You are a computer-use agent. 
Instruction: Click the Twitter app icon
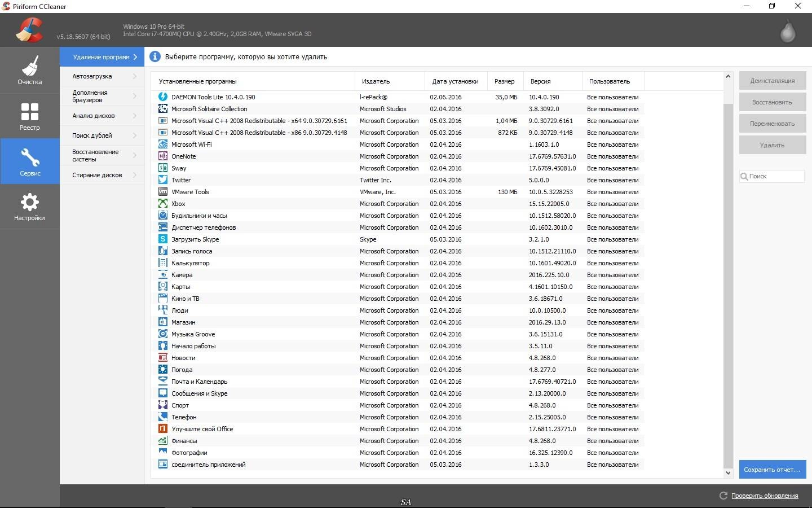[163, 180]
